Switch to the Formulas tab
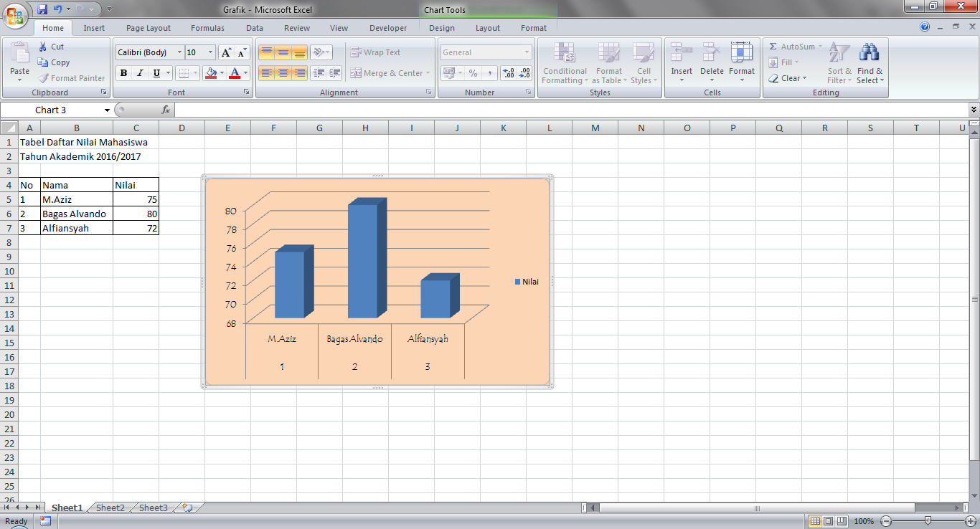Screen dimensions: 980x529 207,28
